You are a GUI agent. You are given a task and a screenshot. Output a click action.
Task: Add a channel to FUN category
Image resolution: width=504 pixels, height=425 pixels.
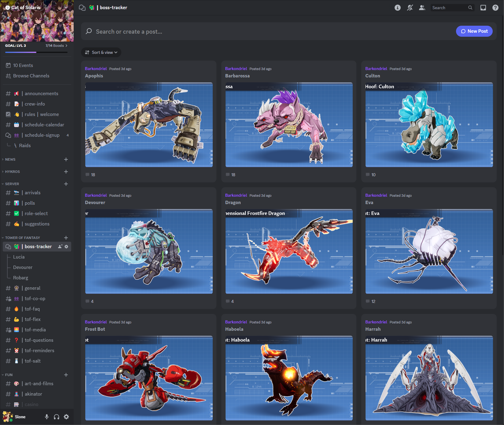point(66,375)
